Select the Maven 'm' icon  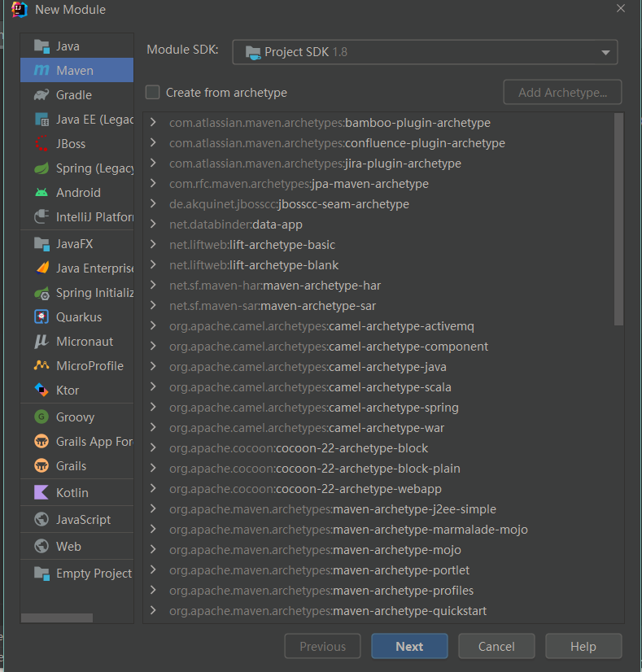tap(41, 70)
